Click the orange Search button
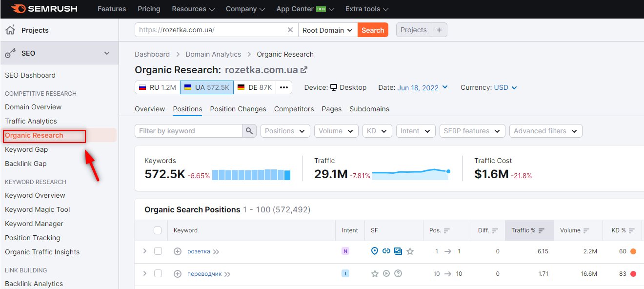Screen dimensions: 644x289 (373, 30)
